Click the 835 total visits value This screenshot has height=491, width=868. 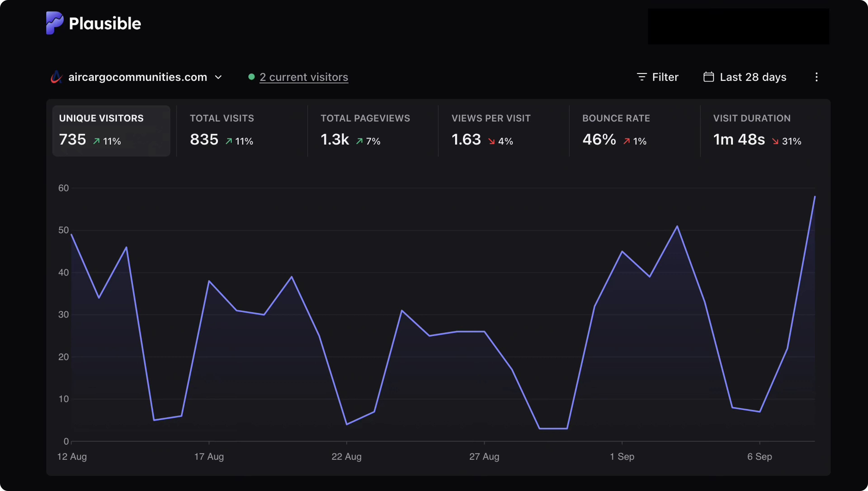click(204, 139)
